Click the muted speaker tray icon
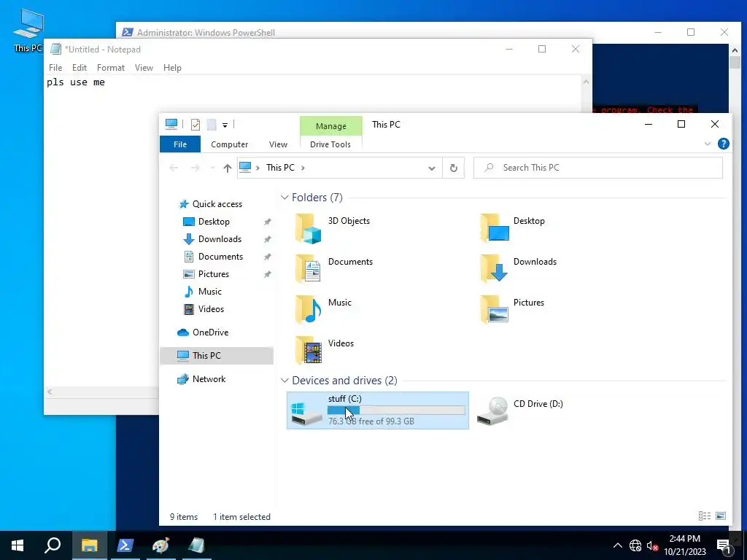Image resolution: width=747 pixels, height=560 pixels. pos(652,545)
